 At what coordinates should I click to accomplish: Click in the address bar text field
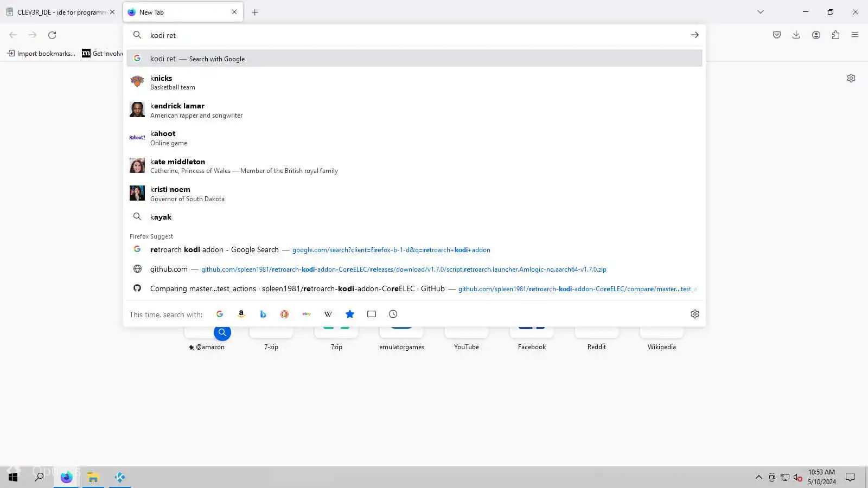(x=415, y=35)
